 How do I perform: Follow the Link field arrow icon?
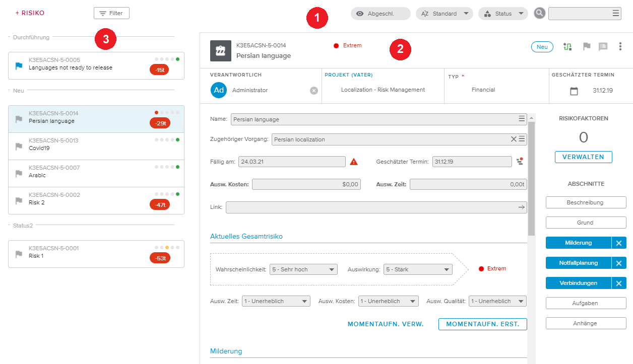coord(522,207)
